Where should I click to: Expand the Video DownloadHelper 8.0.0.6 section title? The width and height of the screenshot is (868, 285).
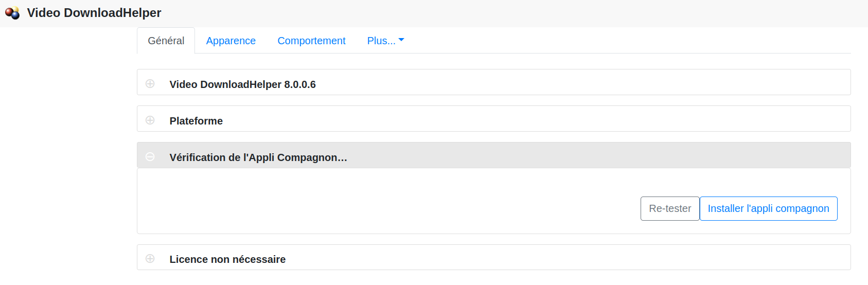pyautogui.click(x=242, y=84)
